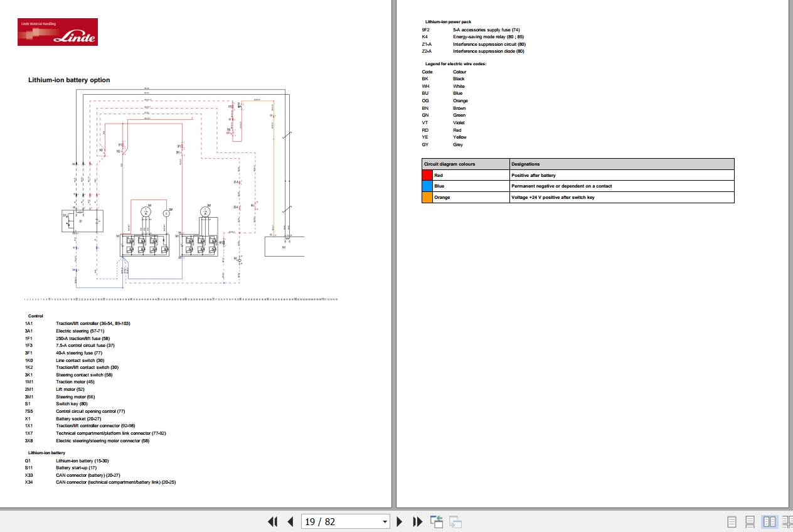793x532 pixels.
Task: Select the 'White' colour code row
Action: point(444,86)
